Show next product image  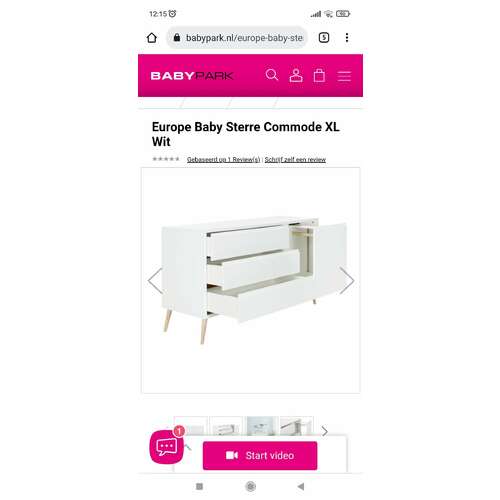coord(347,280)
